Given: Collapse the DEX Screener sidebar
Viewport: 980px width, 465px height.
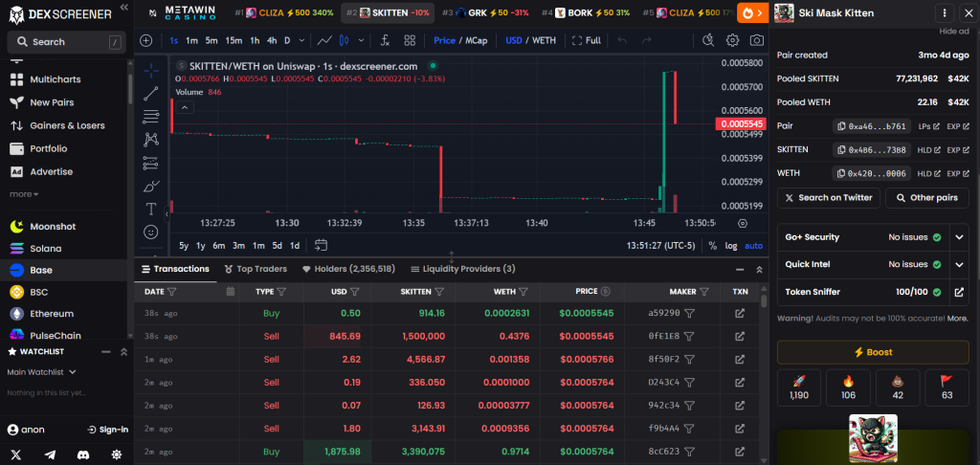Looking at the screenshot, I should pyautogui.click(x=123, y=7).
